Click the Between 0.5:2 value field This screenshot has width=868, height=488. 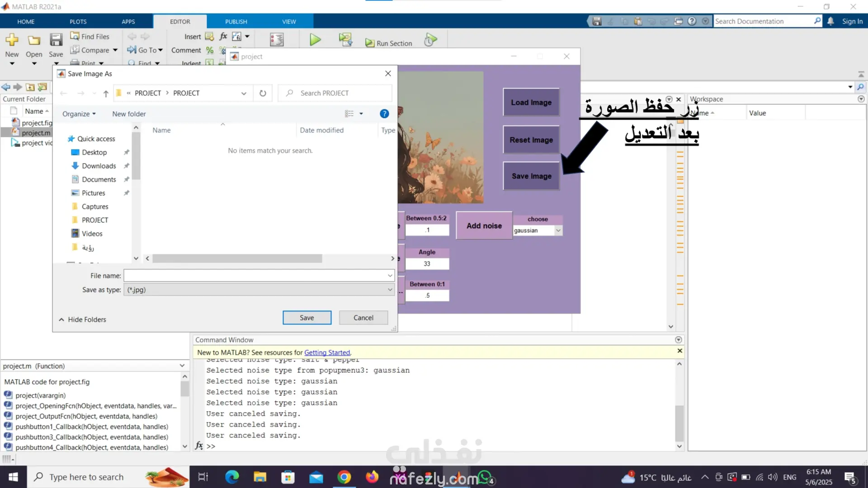[x=427, y=230]
